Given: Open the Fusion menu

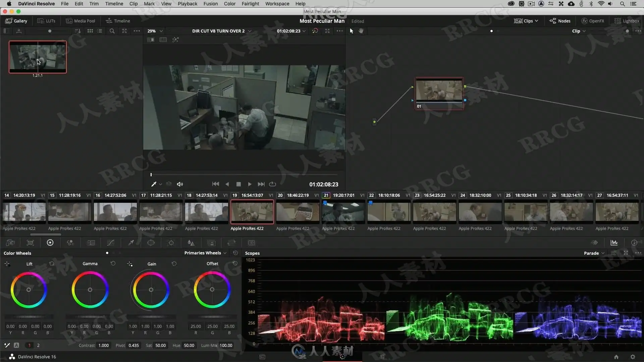Looking at the screenshot, I should point(211,4).
